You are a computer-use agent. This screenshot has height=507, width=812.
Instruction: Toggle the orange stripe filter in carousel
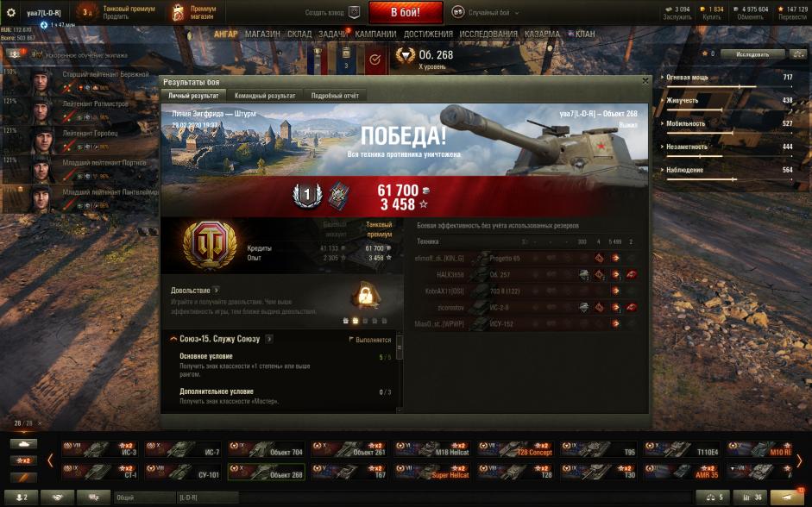24,477
